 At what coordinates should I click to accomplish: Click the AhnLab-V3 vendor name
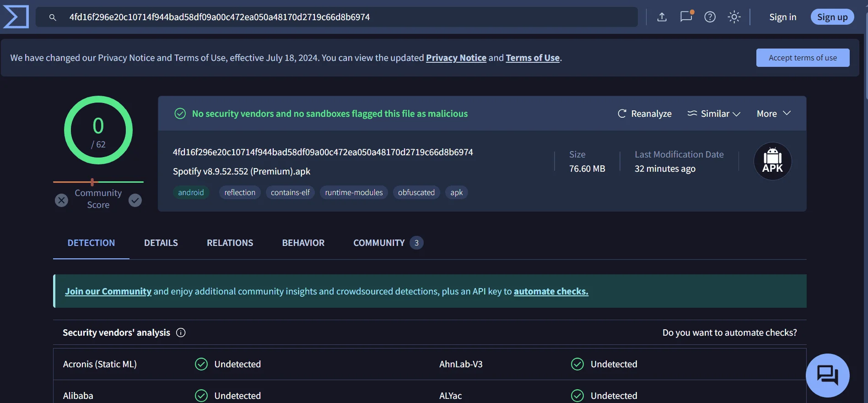[461, 364]
